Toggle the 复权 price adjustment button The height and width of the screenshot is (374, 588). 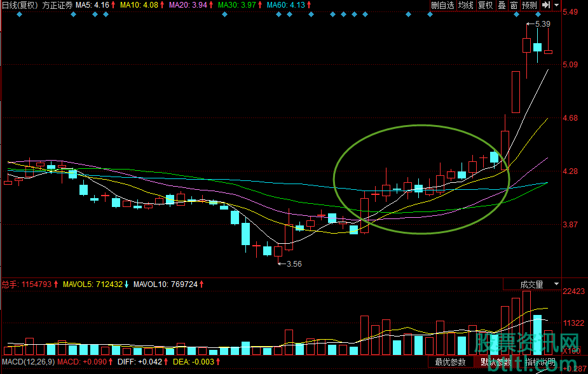coord(486,5)
